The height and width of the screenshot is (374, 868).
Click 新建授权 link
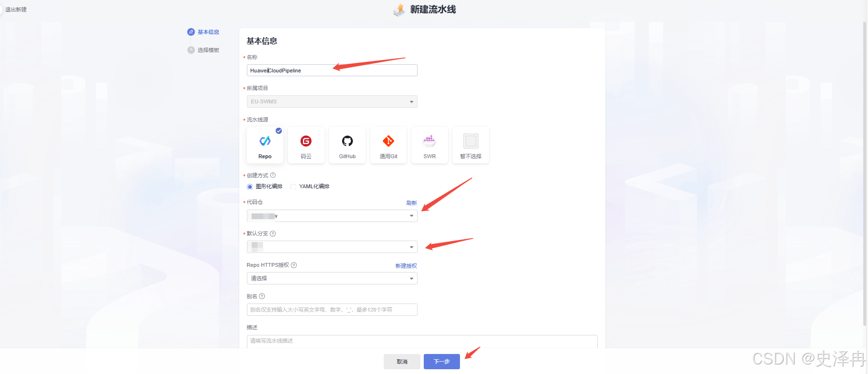tap(406, 266)
